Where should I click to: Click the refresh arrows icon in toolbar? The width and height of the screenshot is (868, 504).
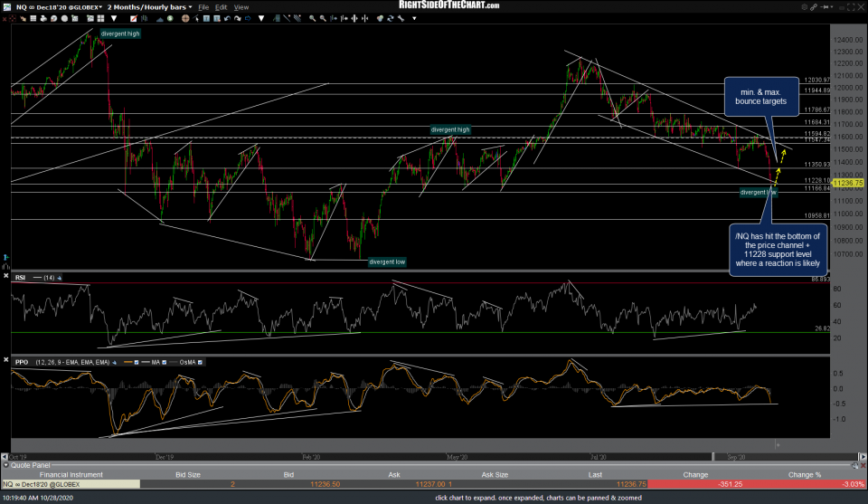tap(391, 18)
